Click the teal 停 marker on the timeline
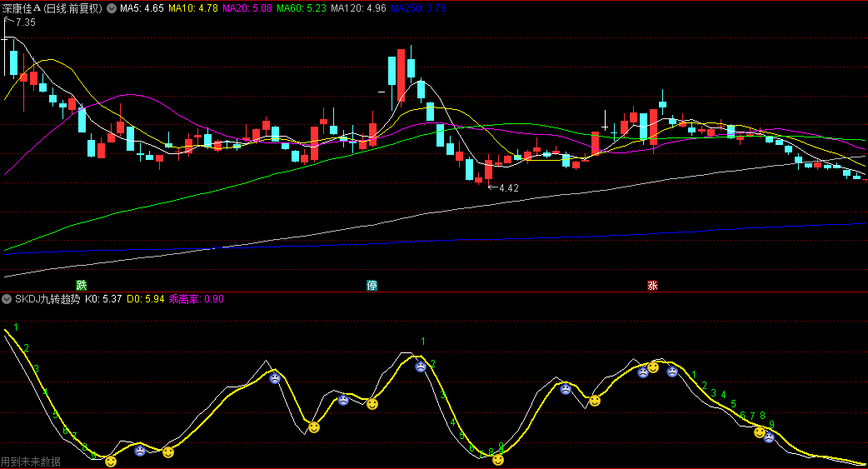The height and width of the screenshot is (469, 868). (x=372, y=285)
